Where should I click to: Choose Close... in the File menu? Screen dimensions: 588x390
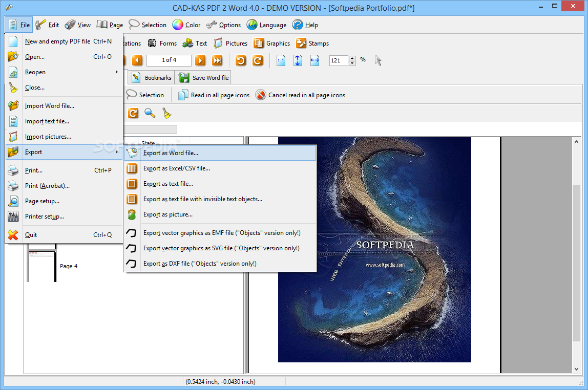pyautogui.click(x=64, y=88)
